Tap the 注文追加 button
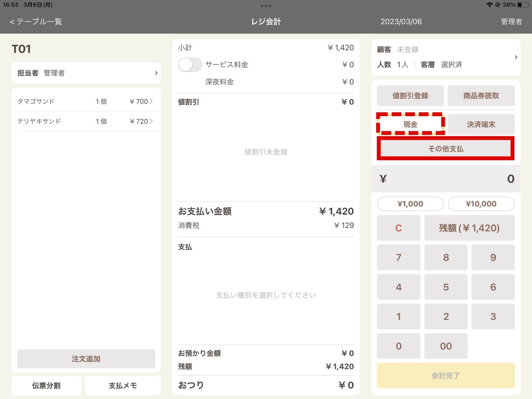Screen dimensions: 532x399 click(86, 359)
